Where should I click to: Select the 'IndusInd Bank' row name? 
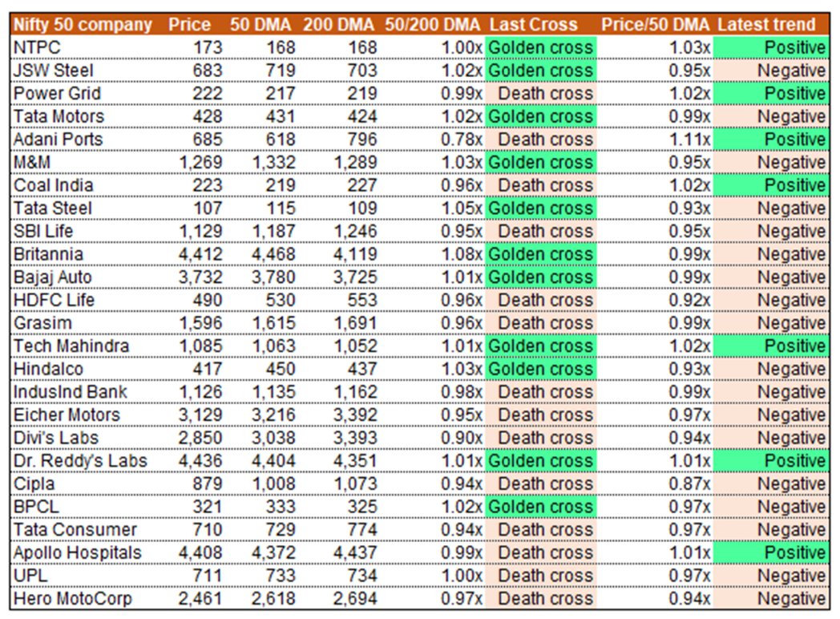[71, 392]
